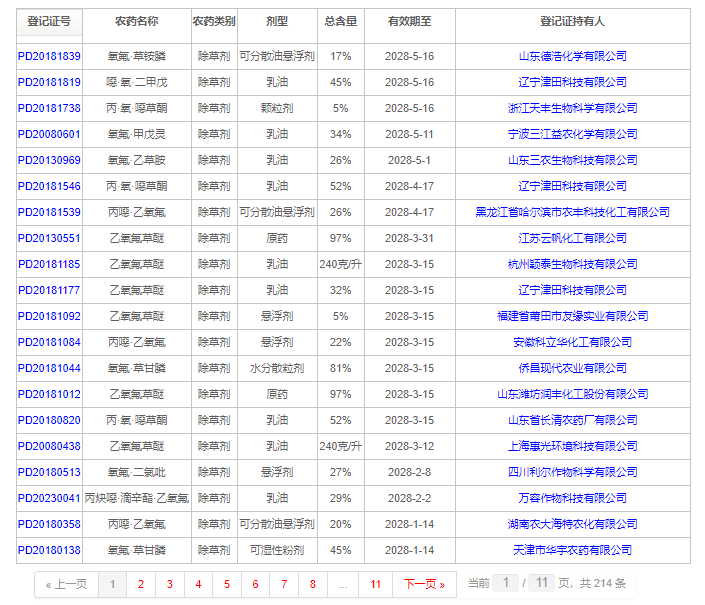Screen dimensions: 705x605
Task: Select formulation cell 水分散粒剂
Action: pyautogui.click(x=277, y=368)
